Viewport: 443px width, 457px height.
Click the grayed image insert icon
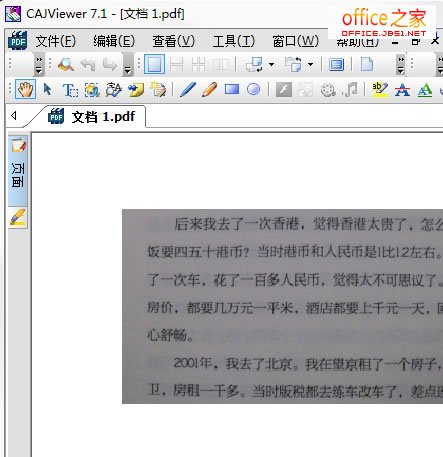306,90
